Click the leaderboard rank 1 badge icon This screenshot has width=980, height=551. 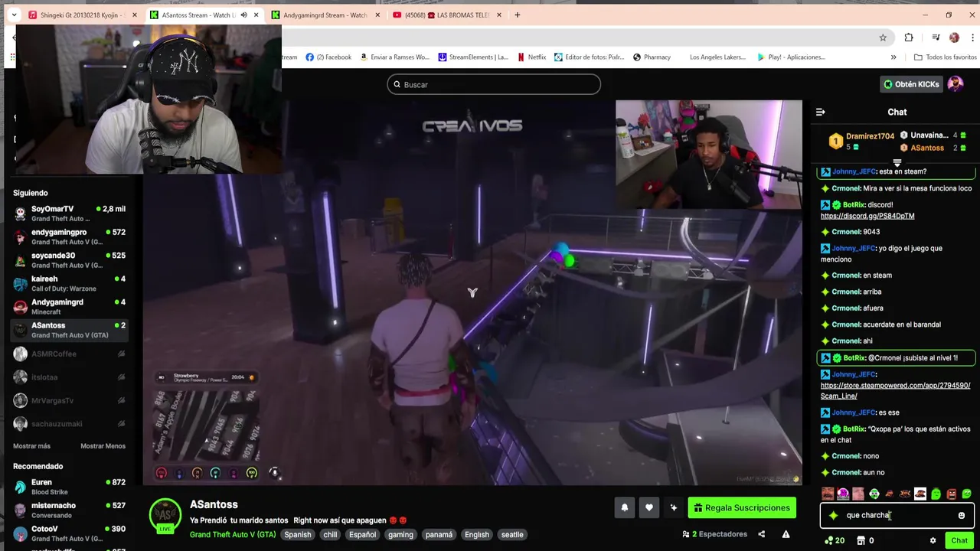point(835,142)
